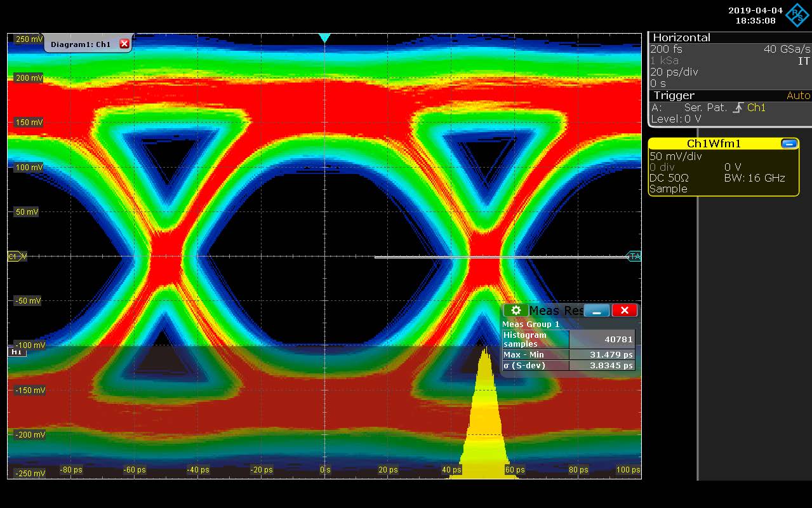Click the 50 mV/div vertical scale

[x=676, y=156]
